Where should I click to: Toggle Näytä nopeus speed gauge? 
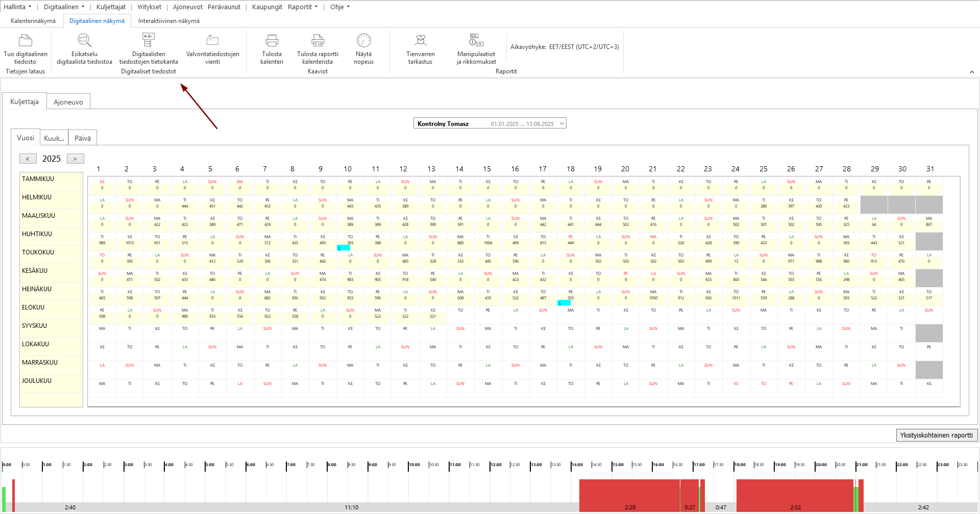pos(364,40)
